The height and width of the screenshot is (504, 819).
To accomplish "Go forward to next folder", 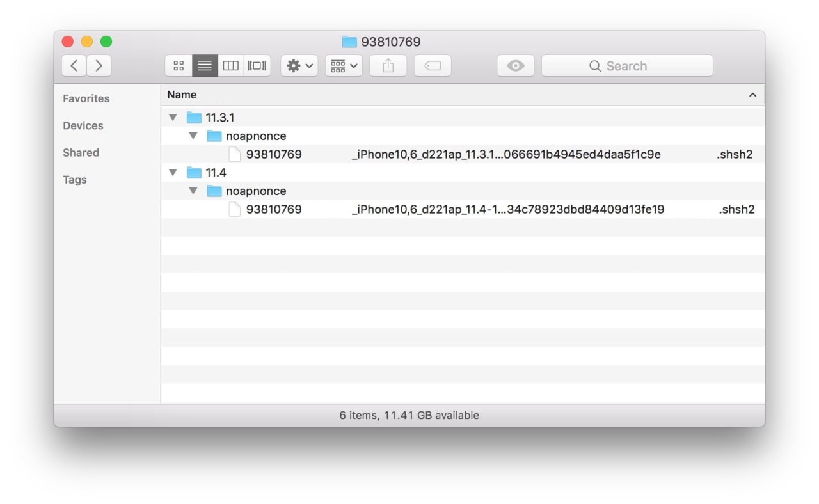I will (x=99, y=66).
